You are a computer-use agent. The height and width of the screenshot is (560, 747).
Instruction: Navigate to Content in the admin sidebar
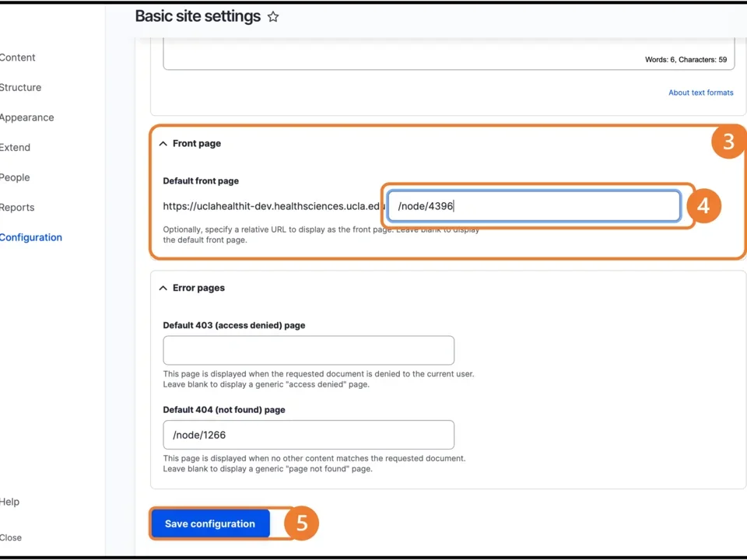click(17, 57)
